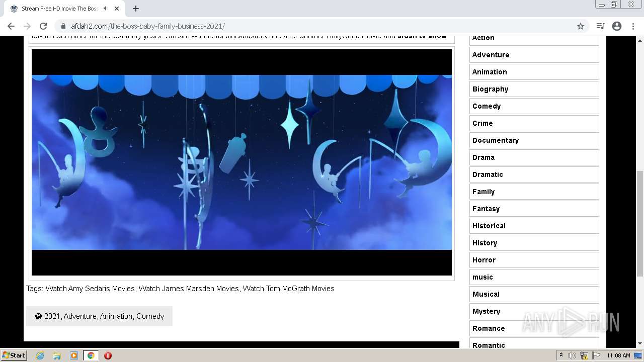Open the Romance genre category
Viewport: 644px width, 362px height.
click(534, 328)
